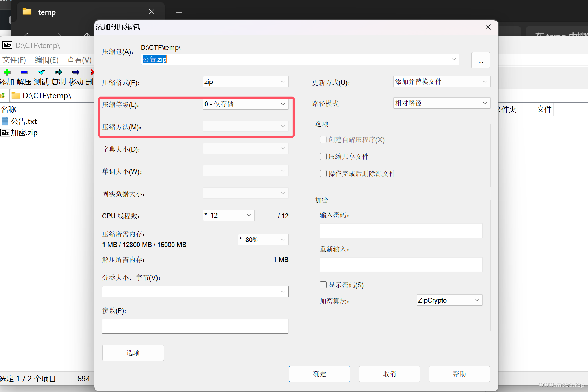
Task: Click the blue Extract (解压) minus icon
Action: [x=24, y=72]
